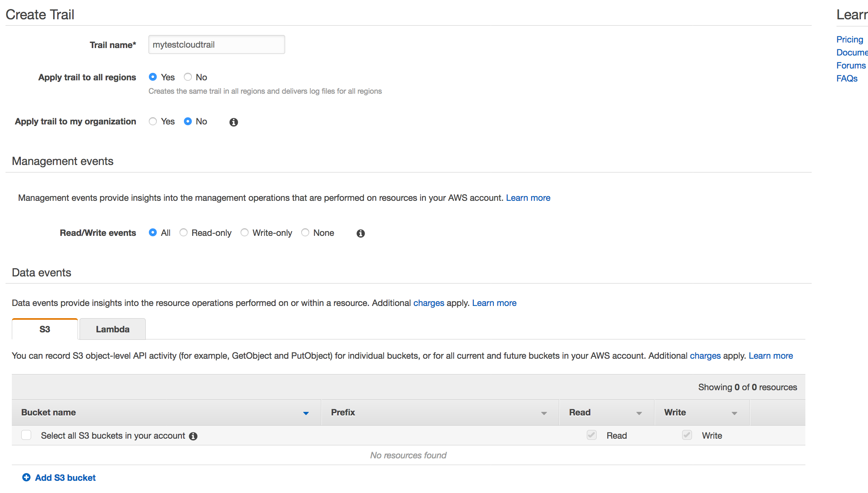
Task: Open Learn more link in Data events description
Action: tap(494, 303)
